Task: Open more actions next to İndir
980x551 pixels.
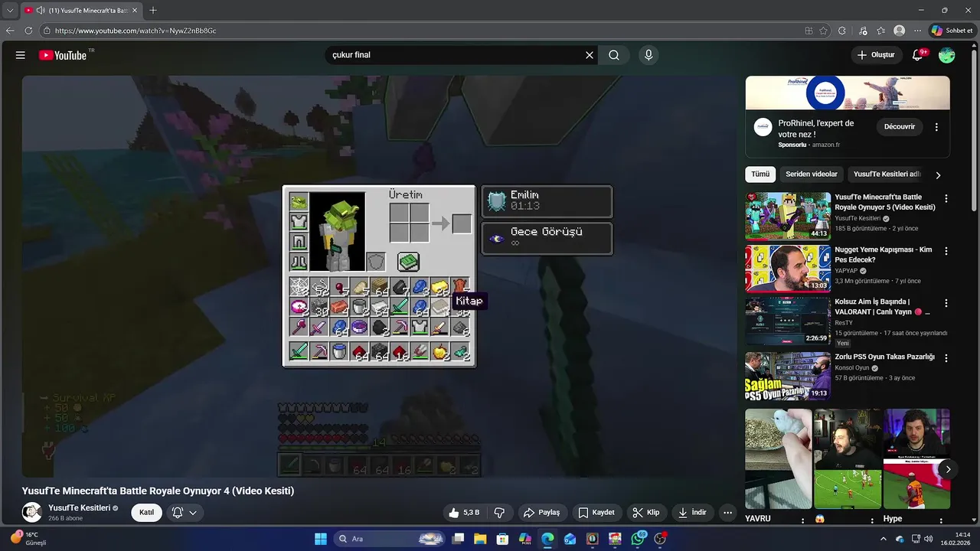Action: coord(728,513)
